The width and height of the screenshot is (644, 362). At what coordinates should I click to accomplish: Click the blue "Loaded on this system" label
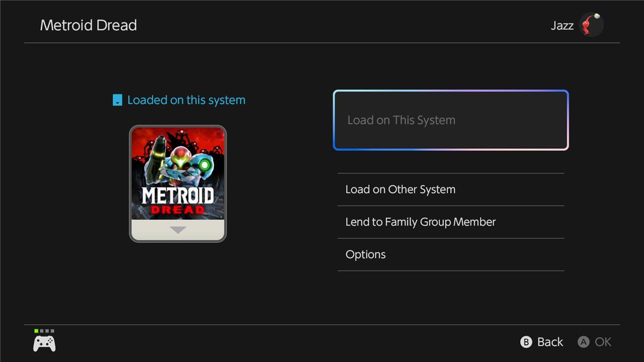[x=185, y=100]
